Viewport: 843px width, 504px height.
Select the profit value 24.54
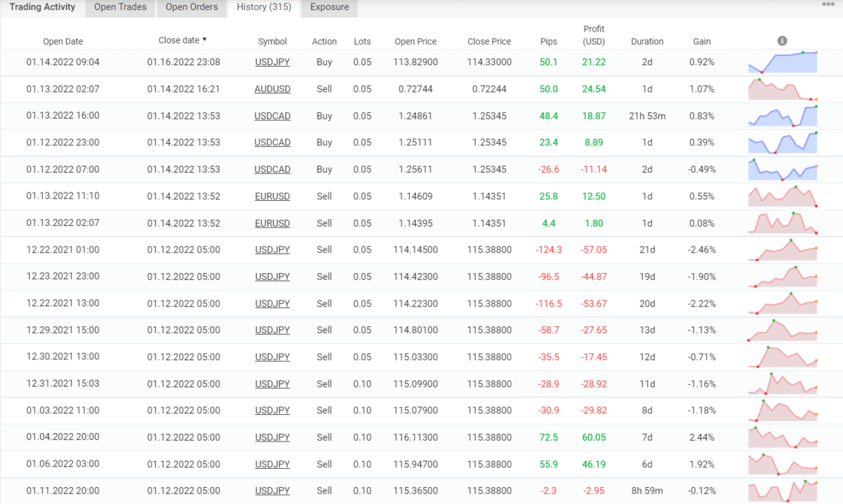click(594, 89)
